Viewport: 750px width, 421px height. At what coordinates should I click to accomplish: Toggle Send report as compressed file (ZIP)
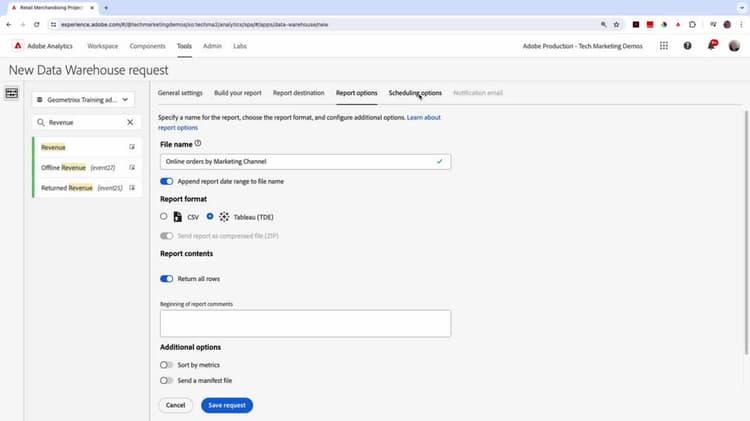166,236
